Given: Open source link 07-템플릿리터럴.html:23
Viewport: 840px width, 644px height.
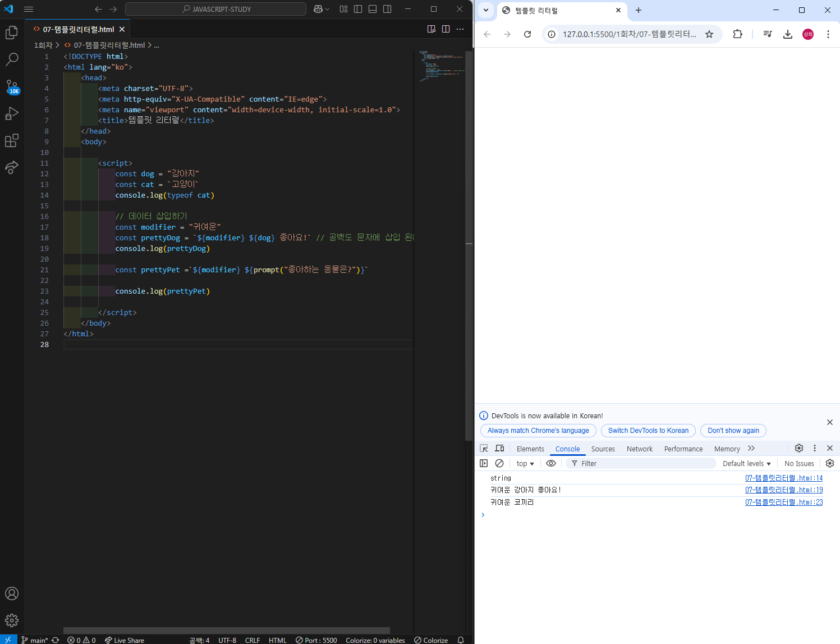Looking at the screenshot, I should click(784, 502).
